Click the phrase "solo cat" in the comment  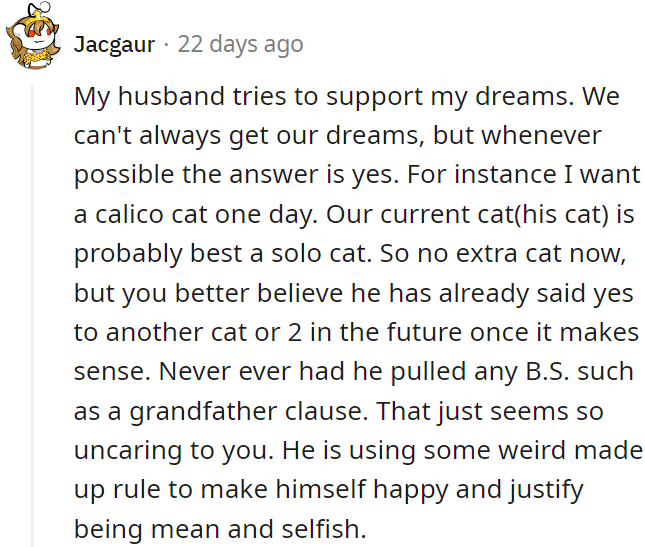pyautogui.click(x=305, y=254)
